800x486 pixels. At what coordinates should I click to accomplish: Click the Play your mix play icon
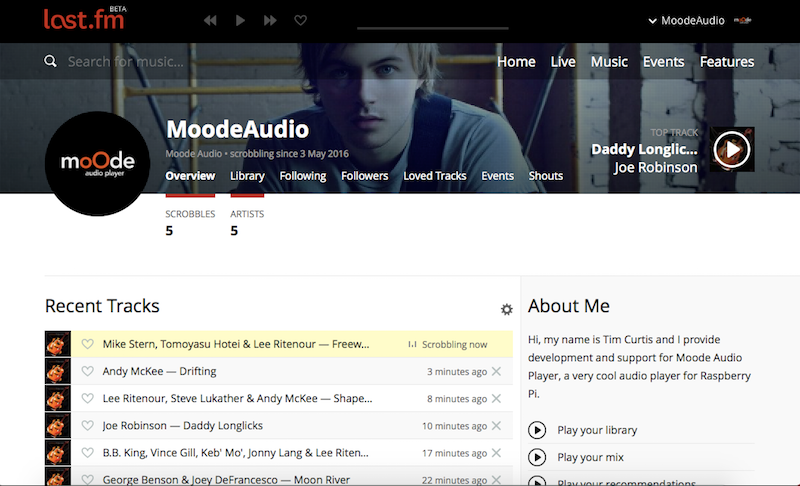537,457
